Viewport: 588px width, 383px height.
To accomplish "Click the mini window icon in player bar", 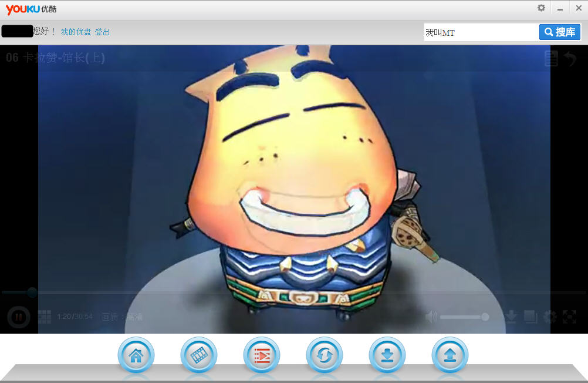I will pyautogui.click(x=530, y=317).
